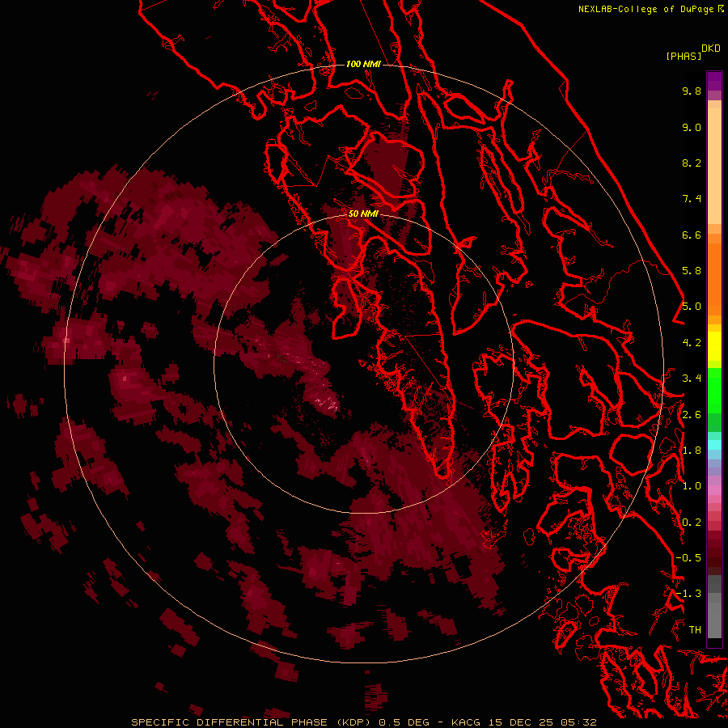Click the 2.6 value on the color scale
728x728 pixels.
pyautogui.click(x=692, y=415)
